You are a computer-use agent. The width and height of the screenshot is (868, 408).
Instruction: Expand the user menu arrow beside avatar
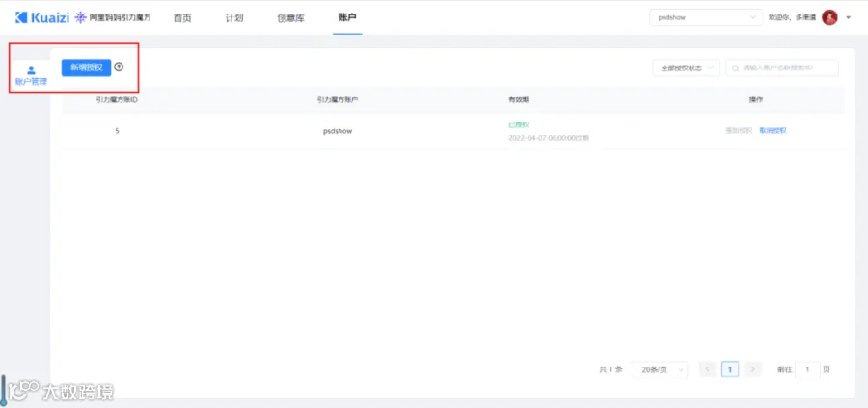point(848,18)
